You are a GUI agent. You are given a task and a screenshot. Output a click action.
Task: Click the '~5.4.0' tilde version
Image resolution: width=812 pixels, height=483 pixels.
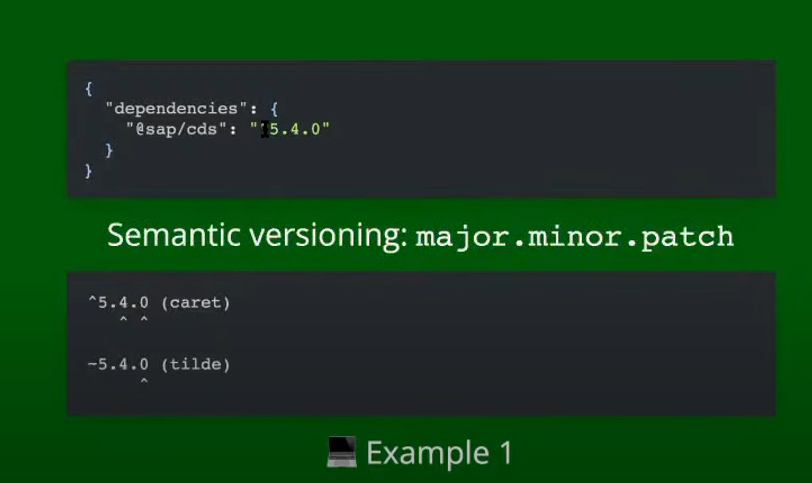(119, 364)
